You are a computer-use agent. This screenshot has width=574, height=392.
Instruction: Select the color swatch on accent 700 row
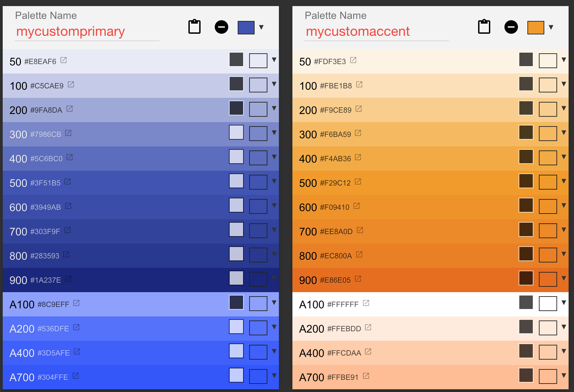[x=548, y=231]
